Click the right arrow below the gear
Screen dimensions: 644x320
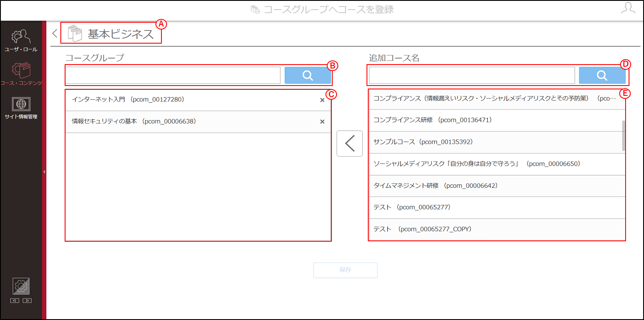point(27,301)
